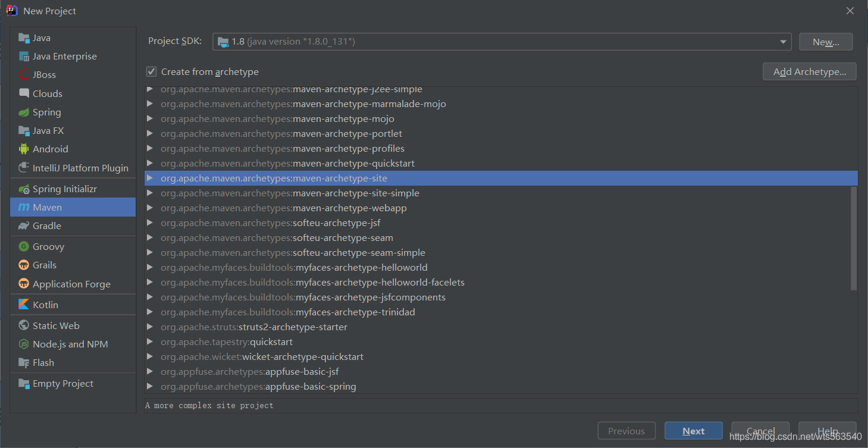Pick Kotlin from the sidebar

(x=73, y=305)
